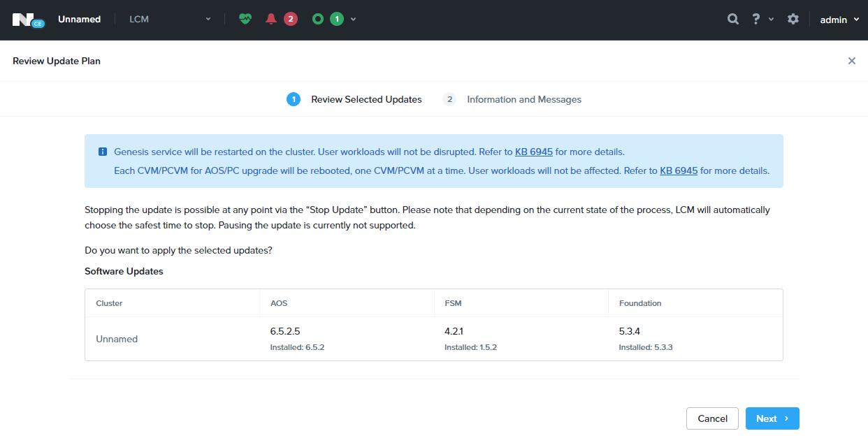Click the Foundation column header
This screenshot has width=868, height=438.
click(x=640, y=303)
